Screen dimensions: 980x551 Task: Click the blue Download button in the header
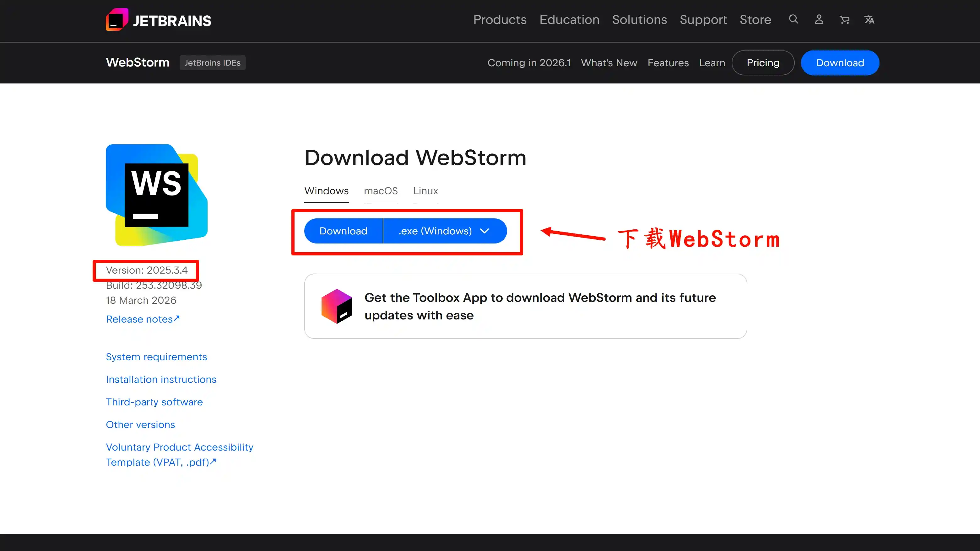[840, 62]
